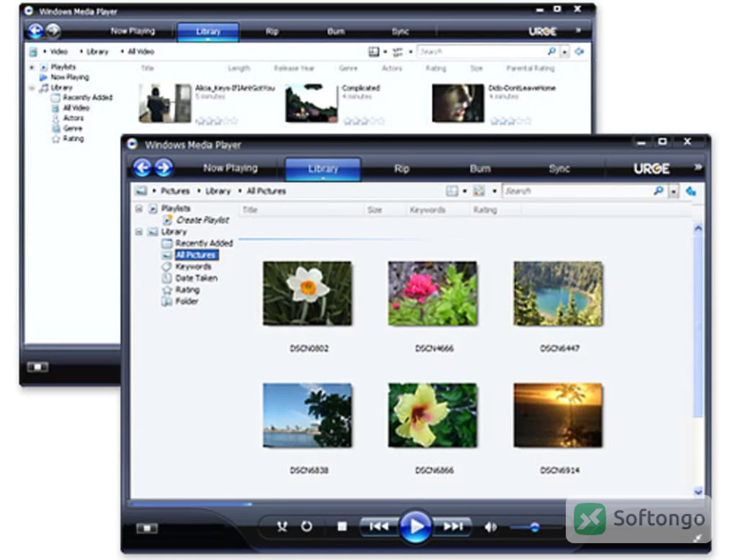Open the DSCN6914 sunset thumbnail
This screenshot has height=560, width=735.
pos(558,415)
